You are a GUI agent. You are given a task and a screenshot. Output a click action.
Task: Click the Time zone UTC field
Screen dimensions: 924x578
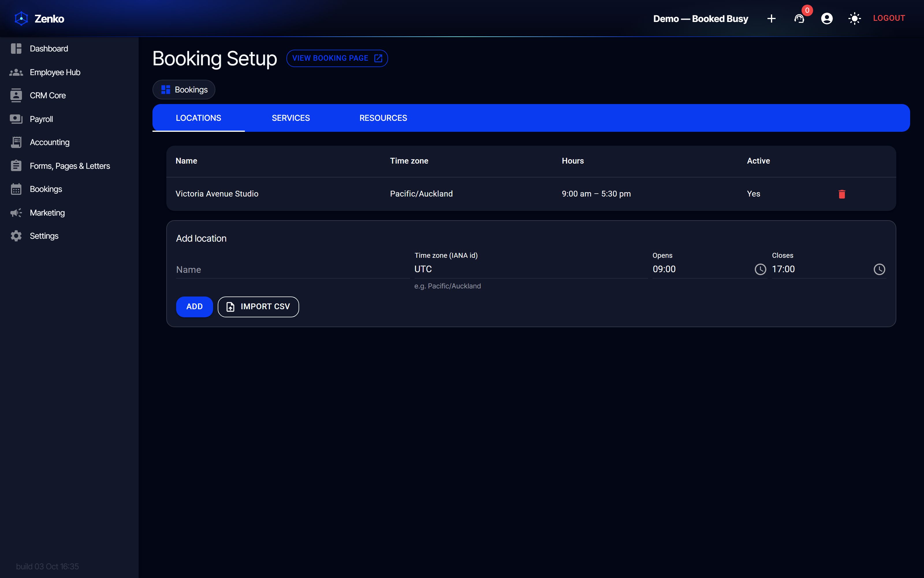pyautogui.click(x=531, y=269)
